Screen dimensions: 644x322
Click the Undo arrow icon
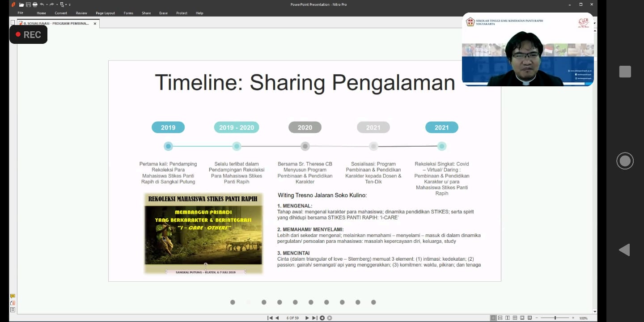(42, 4)
